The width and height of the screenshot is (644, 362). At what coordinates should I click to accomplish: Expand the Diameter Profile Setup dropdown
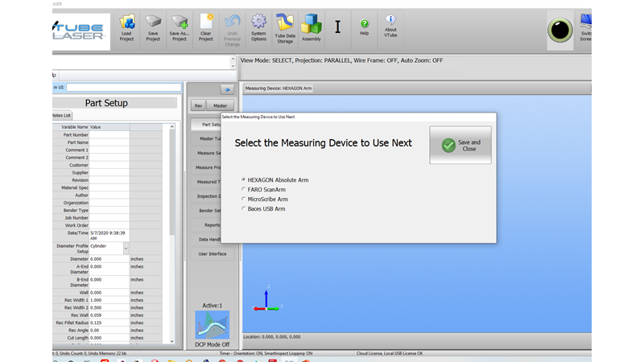point(126,249)
